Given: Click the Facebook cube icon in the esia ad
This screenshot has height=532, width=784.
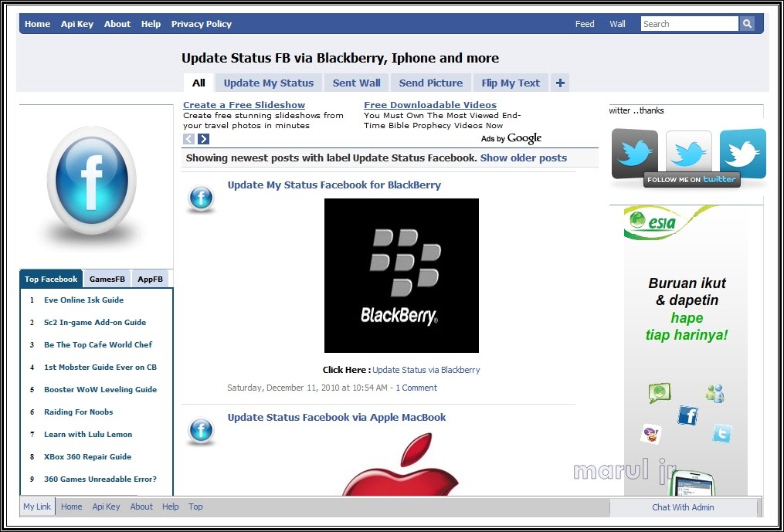Looking at the screenshot, I should click(x=688, y=415).
